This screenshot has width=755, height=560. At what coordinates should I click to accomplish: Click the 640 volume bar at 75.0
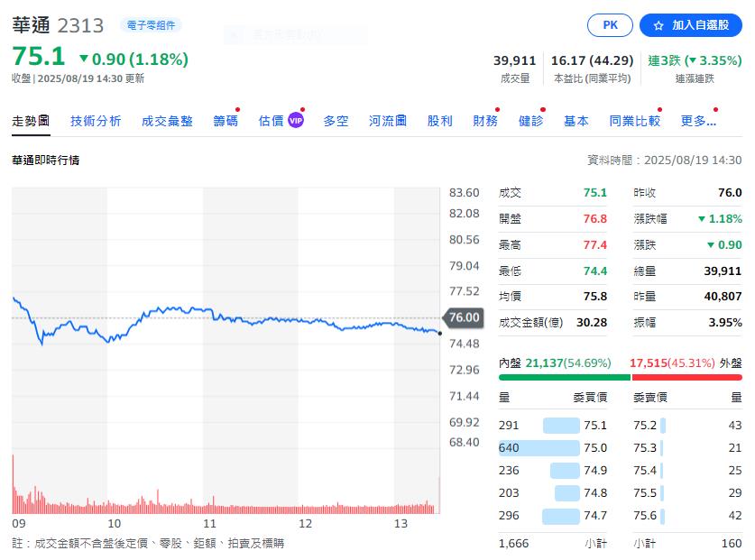click(539, 448)
